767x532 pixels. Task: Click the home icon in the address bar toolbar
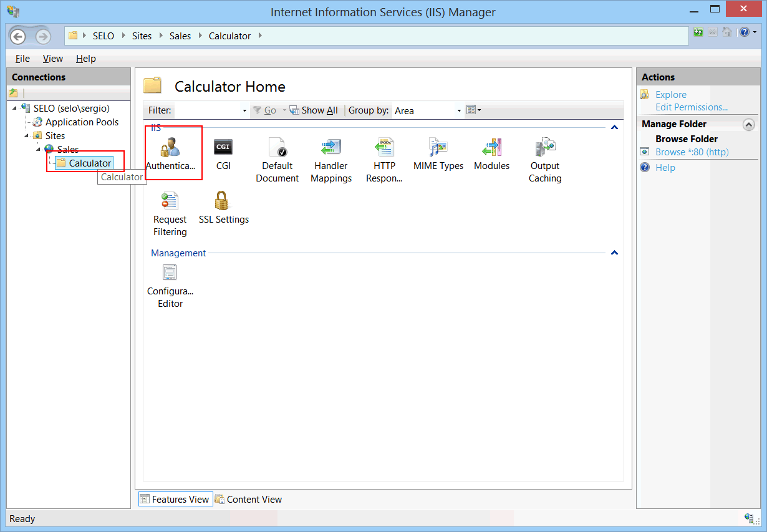point(727,32)
